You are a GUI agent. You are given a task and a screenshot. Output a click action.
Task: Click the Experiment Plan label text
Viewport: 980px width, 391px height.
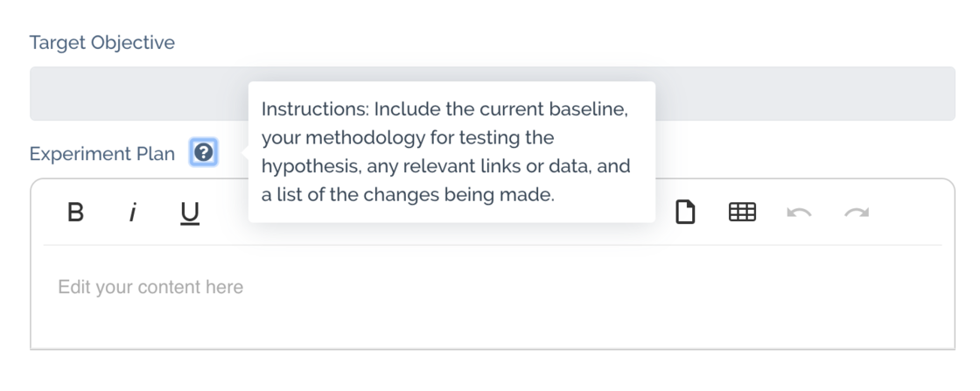pos(102,154)
